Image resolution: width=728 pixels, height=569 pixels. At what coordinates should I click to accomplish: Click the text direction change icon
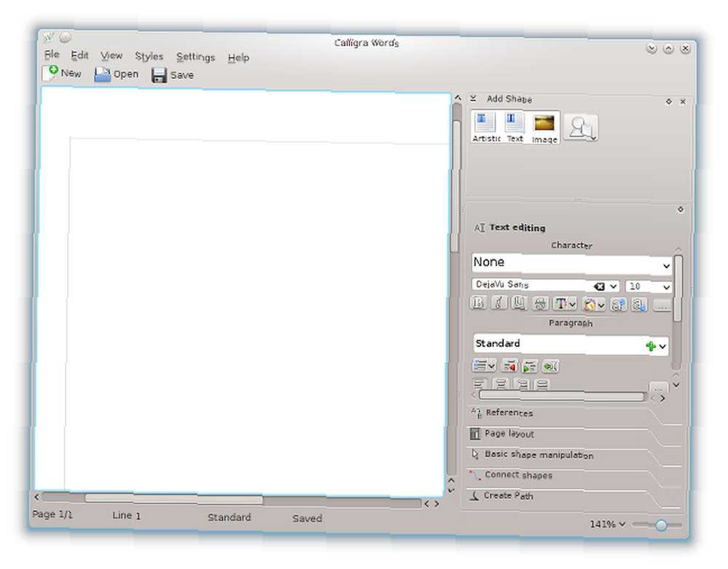pos(550,367)
